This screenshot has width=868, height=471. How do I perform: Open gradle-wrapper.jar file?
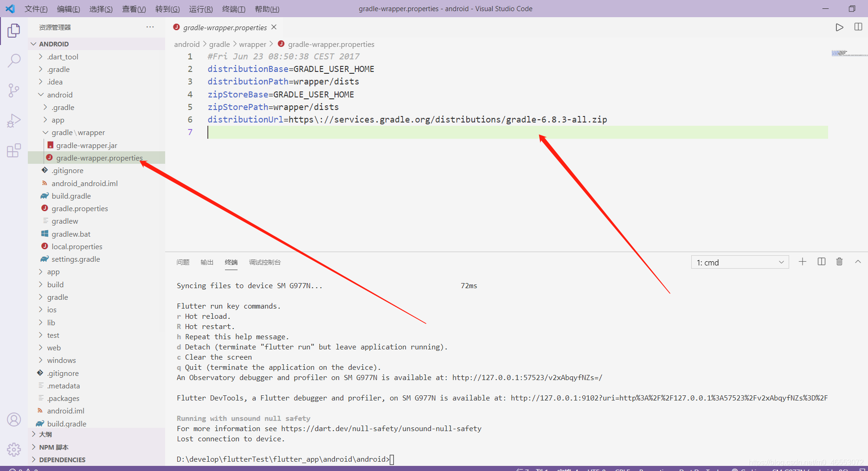[96, 145]
